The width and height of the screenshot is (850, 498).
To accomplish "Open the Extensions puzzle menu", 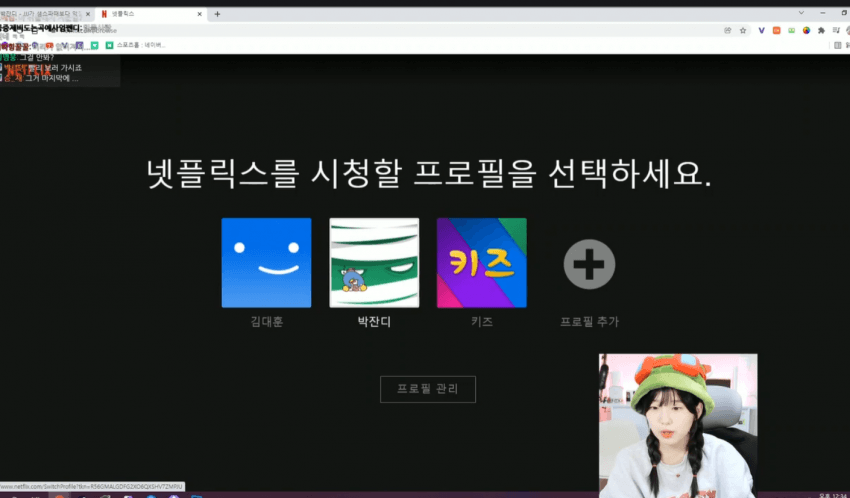I will click(x=821, y=30).
